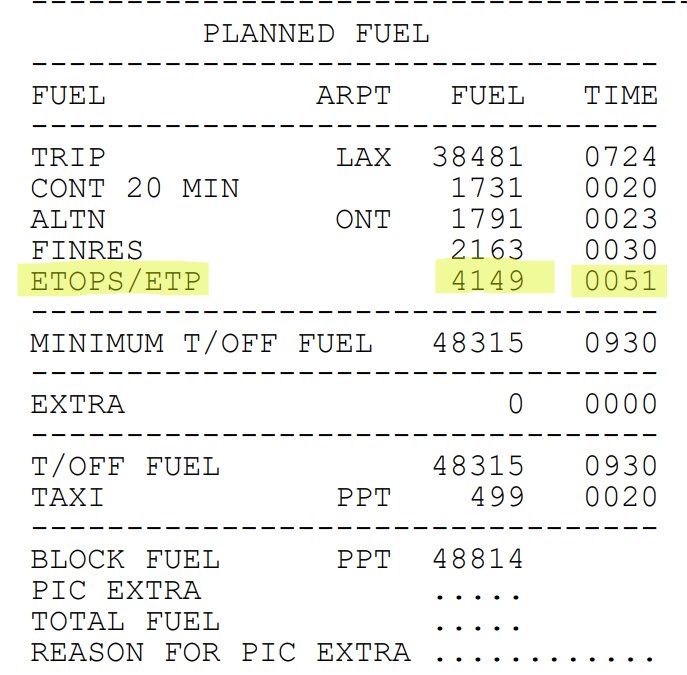Click the MINIMUM T/OFF FUEL label

201,343
